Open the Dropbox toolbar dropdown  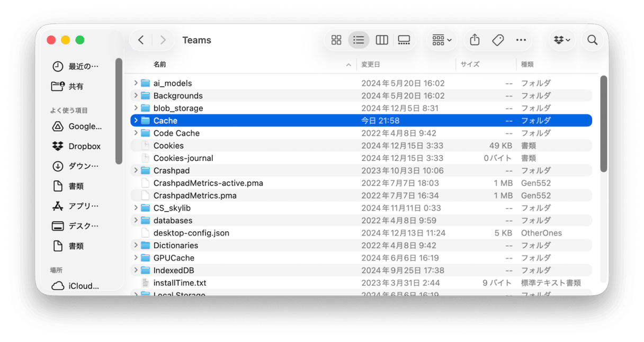point(562,40)
